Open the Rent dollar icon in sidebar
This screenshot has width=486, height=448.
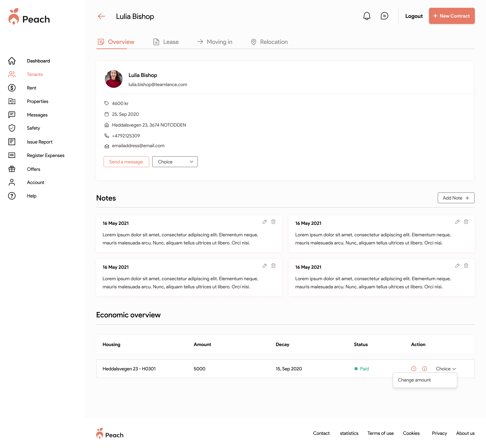(12, 88)
